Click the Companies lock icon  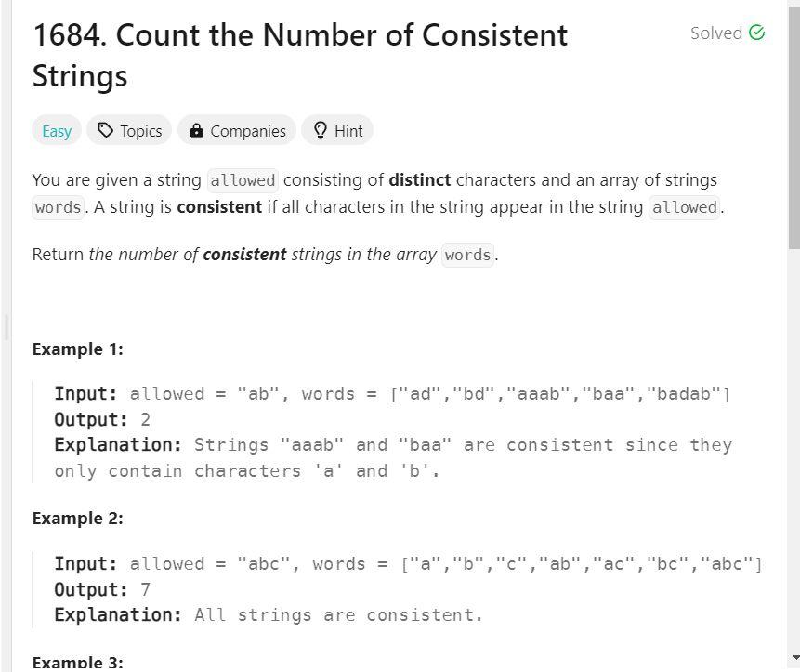click(x=196, y=131)
